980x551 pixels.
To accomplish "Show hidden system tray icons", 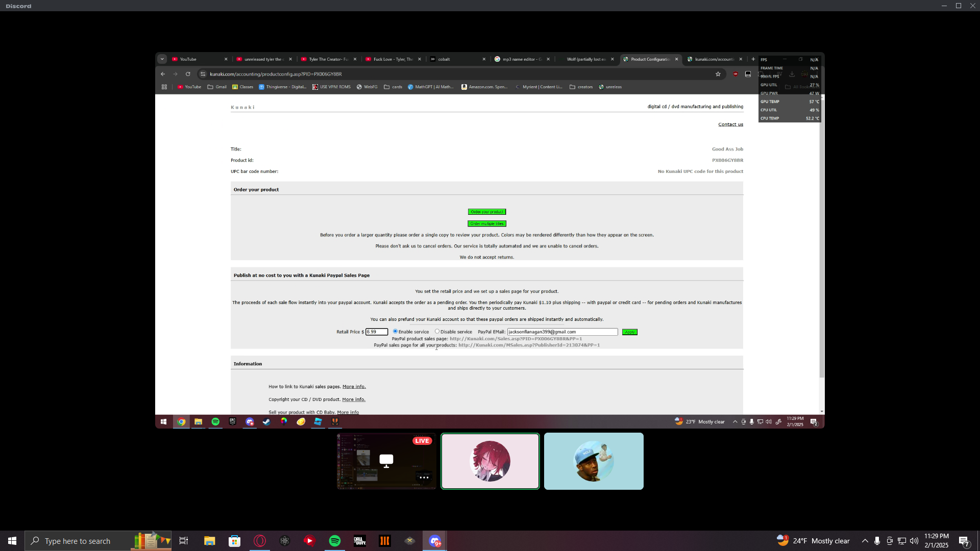I will click(865, 541).
